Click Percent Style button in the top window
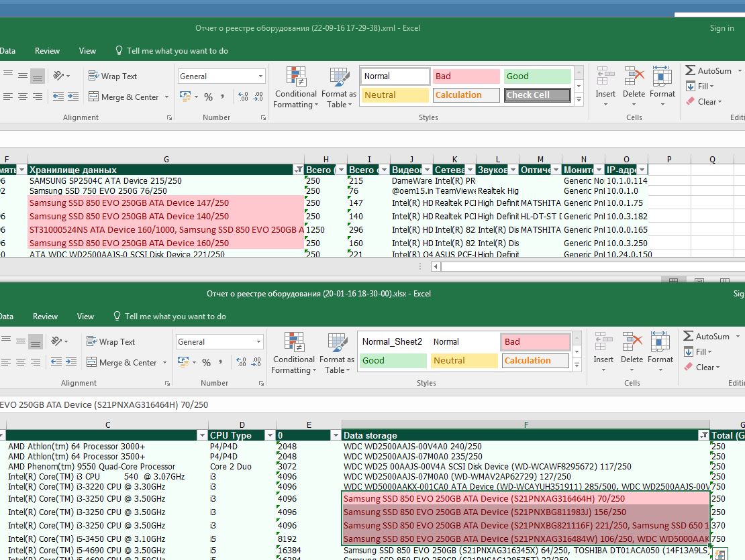Image resolution: width=745 pixels, height=560 pixels. (x=208, y=97)
